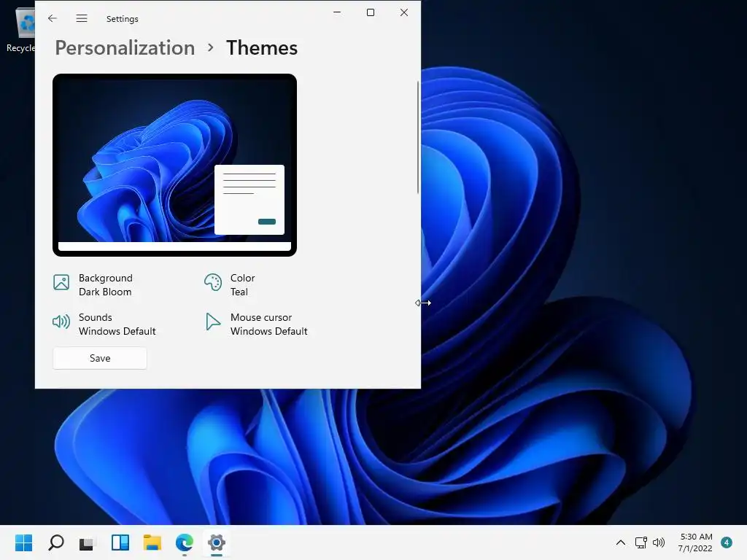Minimize the Settings window
This screenshot has height=560, width=747.
pyautogui.click(x=337, y=12)
